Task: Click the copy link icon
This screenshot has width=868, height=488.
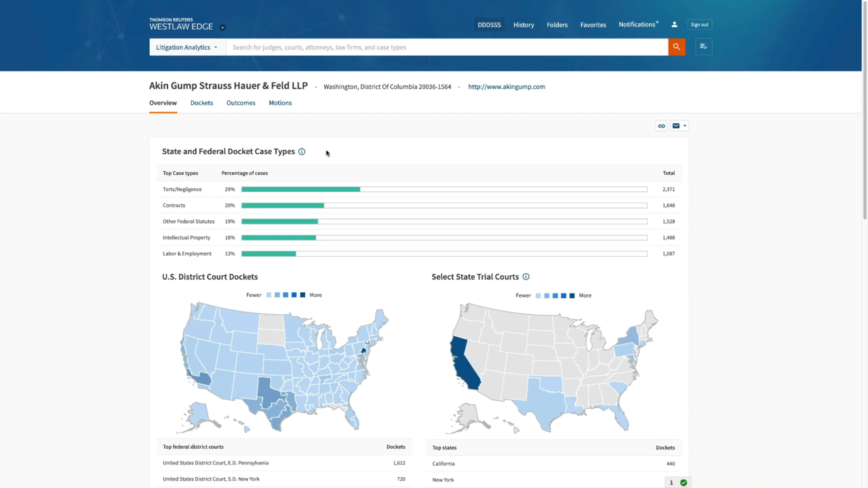Action: pos(661,126)
